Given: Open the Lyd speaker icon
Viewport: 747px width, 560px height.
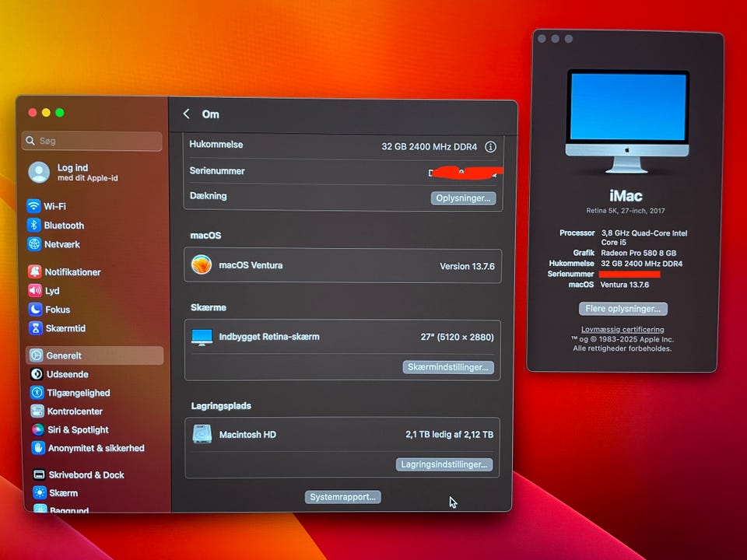Looking at the screenshot, I should point(35,290).
